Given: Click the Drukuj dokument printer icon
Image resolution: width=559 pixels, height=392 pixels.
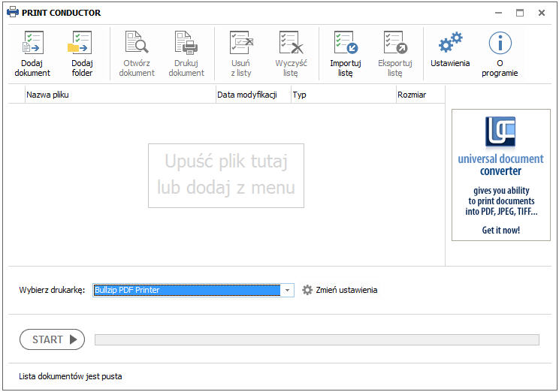Looking at the screenshot, I should [186, 44].
